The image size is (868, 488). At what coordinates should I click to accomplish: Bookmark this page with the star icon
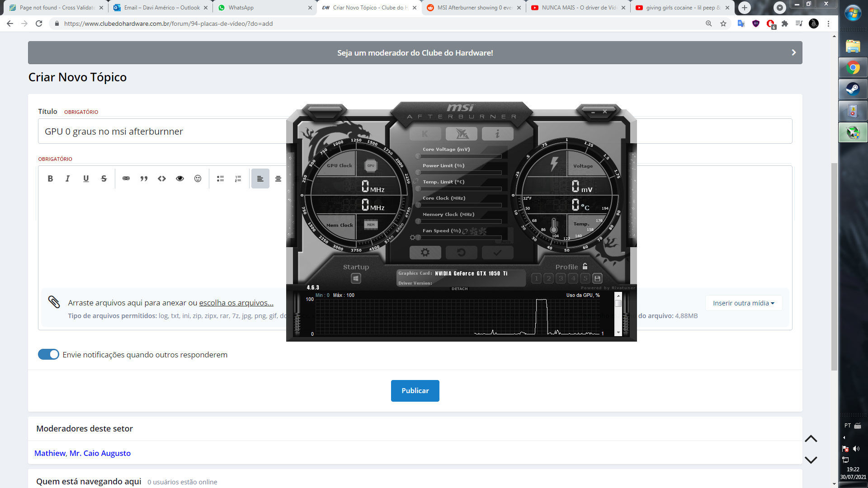[x=723, y=23]
